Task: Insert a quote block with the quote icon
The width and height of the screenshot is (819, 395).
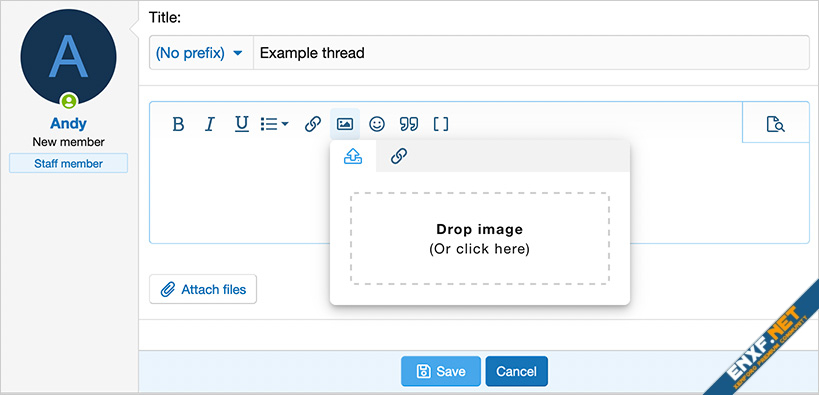Action: (409, 124)
